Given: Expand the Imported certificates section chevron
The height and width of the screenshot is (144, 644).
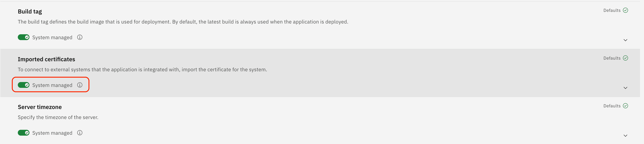Looking at the screenshot, I should click(625, 88).
